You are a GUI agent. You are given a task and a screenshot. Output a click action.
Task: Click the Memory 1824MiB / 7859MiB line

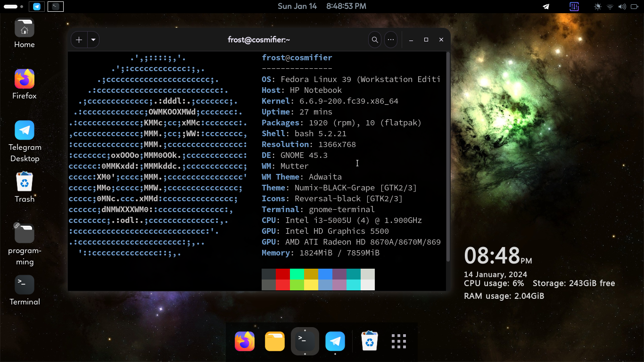321,253
